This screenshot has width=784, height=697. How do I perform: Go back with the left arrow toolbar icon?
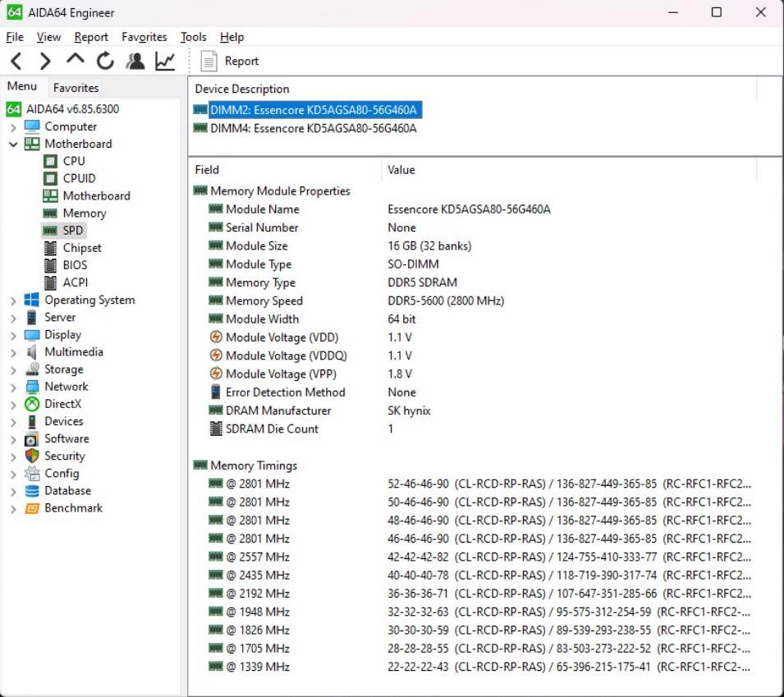tap(16, 61)
